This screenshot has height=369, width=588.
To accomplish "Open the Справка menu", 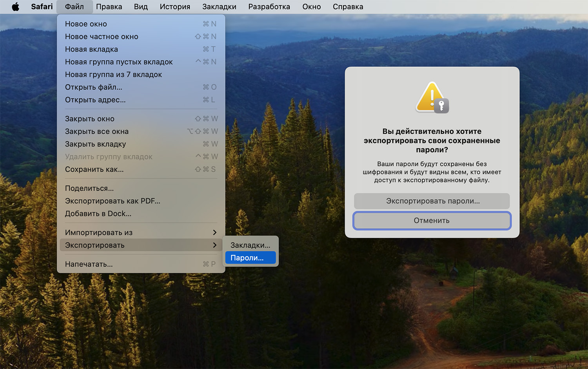I will 348,7.
